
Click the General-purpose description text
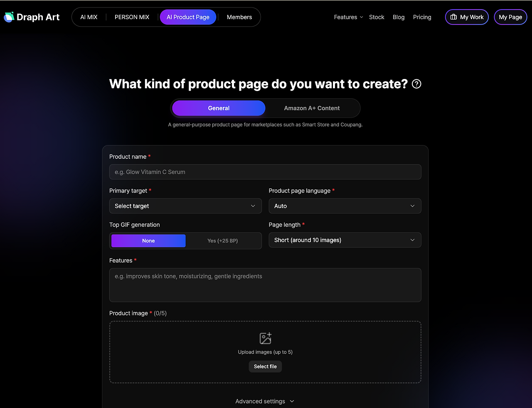[265, 125]
